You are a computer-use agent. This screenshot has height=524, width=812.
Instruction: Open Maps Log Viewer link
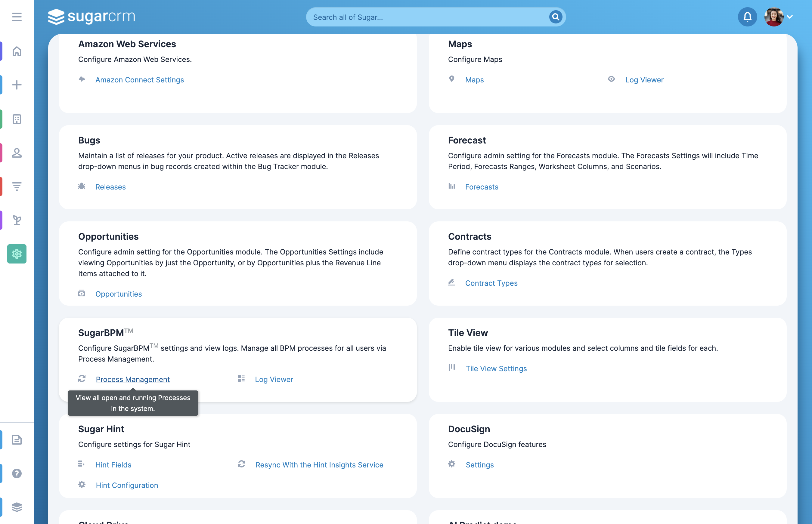pyautogui.click(x=644, y=80)
